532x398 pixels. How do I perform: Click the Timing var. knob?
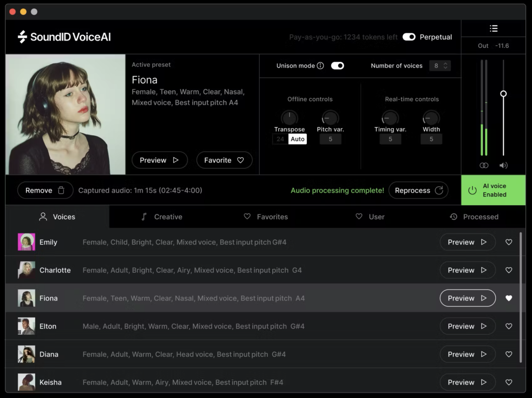pos(390,118)
